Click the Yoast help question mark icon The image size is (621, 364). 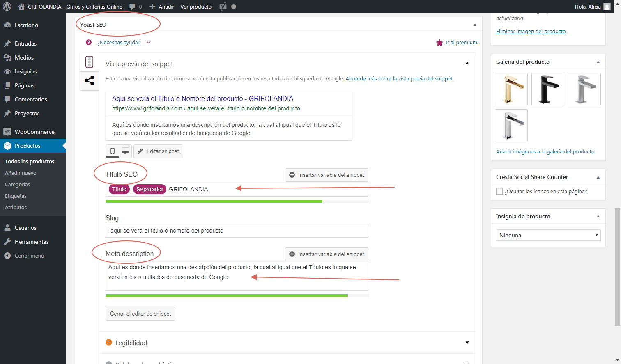click(x=89, y=42)
